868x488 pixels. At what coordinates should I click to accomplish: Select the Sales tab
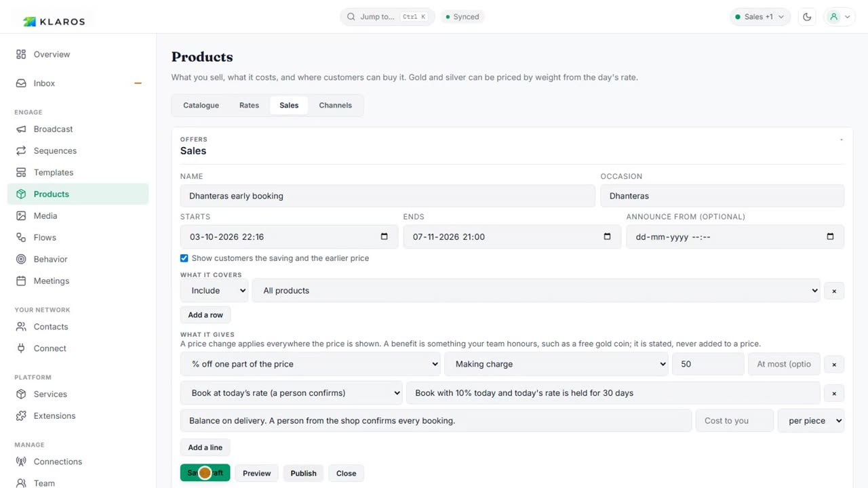pyautogui.click(x=289, y=105)
